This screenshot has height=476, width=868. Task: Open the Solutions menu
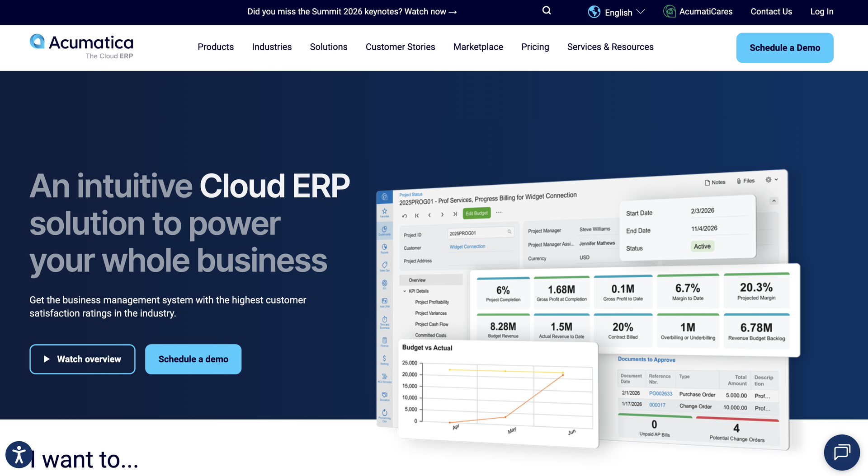pos(329,47)
